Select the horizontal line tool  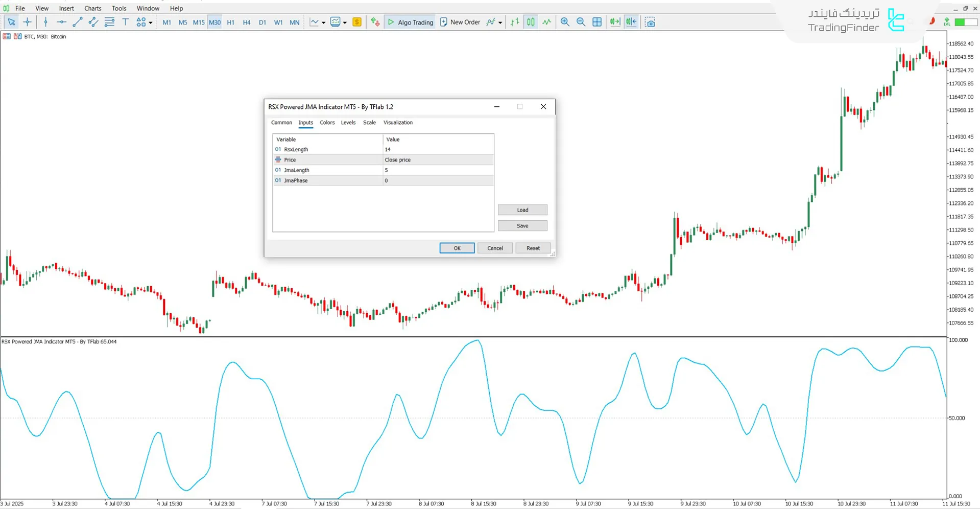(61, 22)
